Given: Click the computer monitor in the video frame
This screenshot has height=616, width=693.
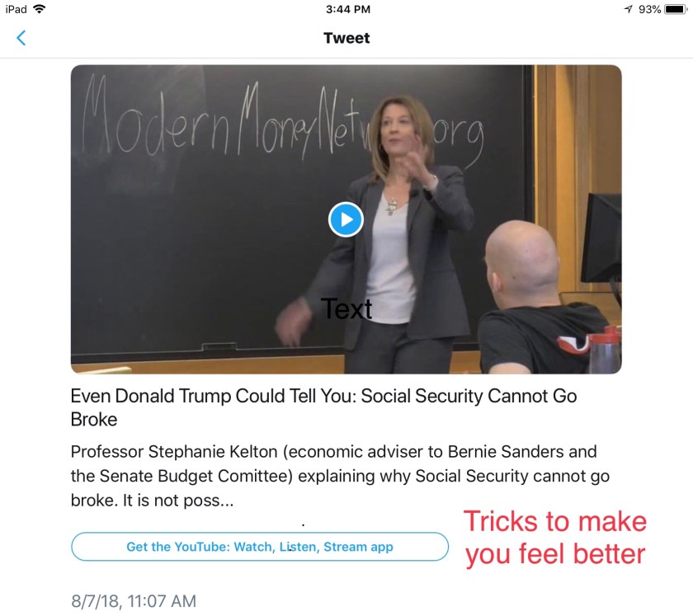Looking at the screenshot, I should coord(602,238).
